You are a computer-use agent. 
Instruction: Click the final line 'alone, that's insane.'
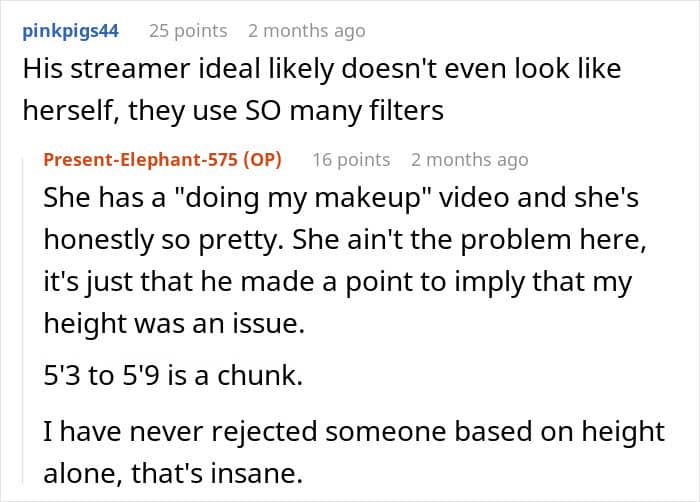click(x=173, y=473)
